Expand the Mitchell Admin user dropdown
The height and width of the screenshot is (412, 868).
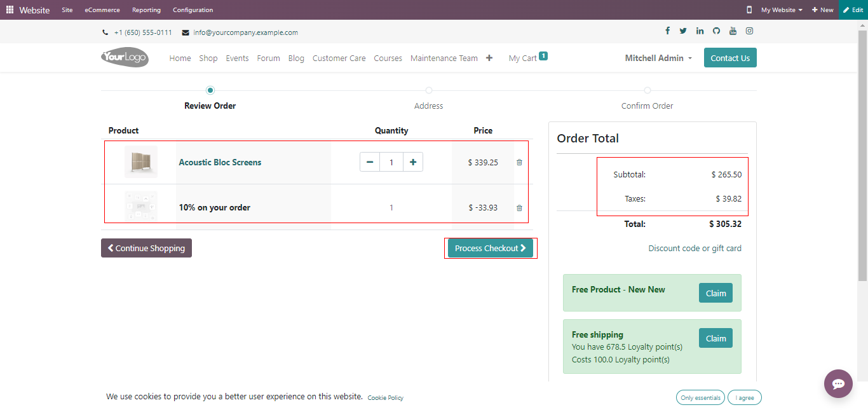click(658, 58)
